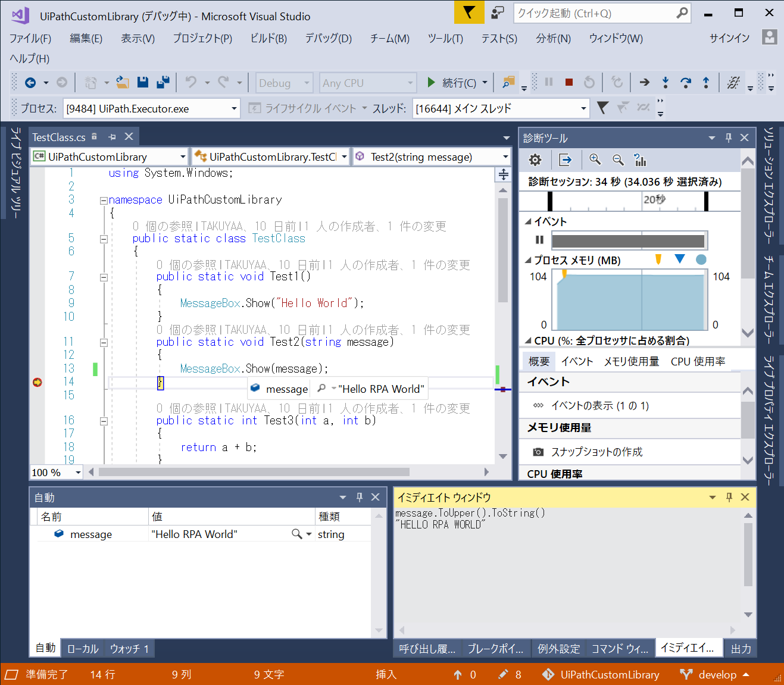Screen dimensions: 784x685
Task: Collapse the TestClass class outline
Action: pyautogui.click(x=104, y=239)
